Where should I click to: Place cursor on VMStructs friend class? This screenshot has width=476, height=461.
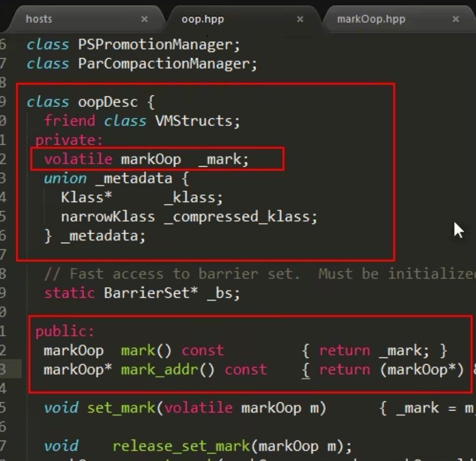tap(199, 121)
